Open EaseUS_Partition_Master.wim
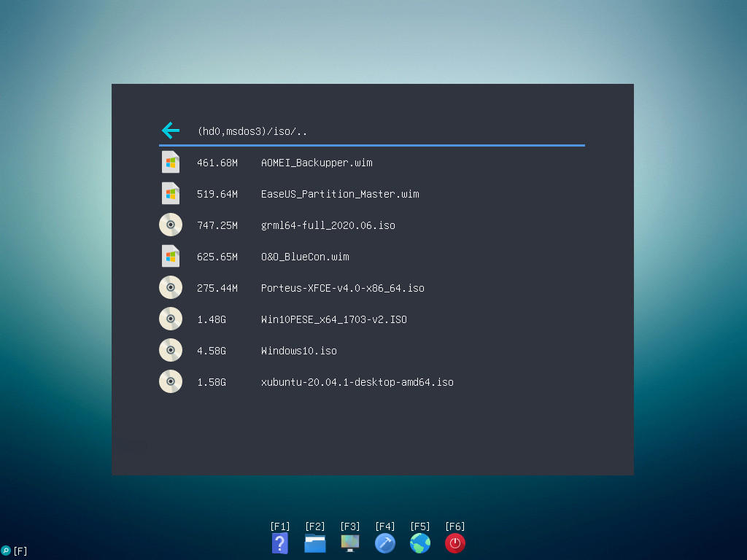 tap(340, 194)
